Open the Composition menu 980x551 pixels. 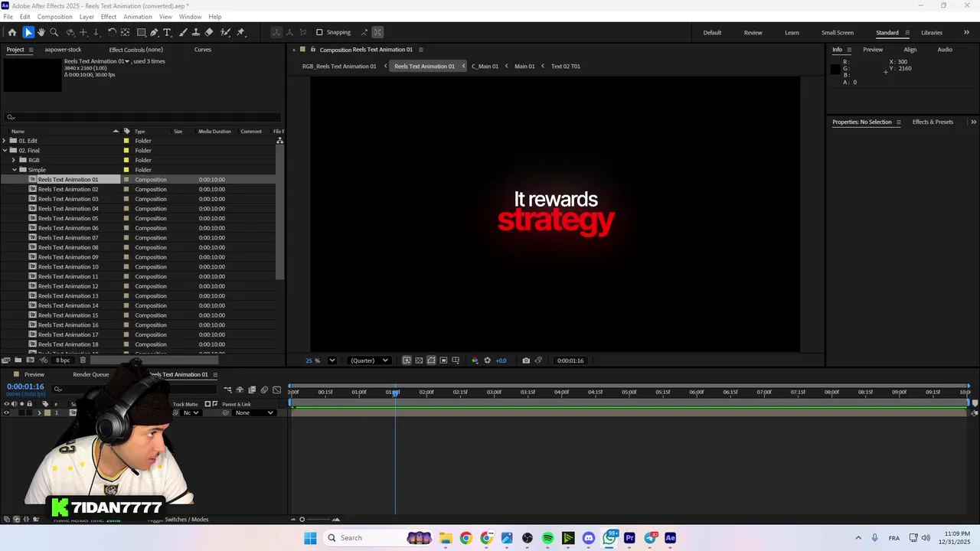[54, 17]
